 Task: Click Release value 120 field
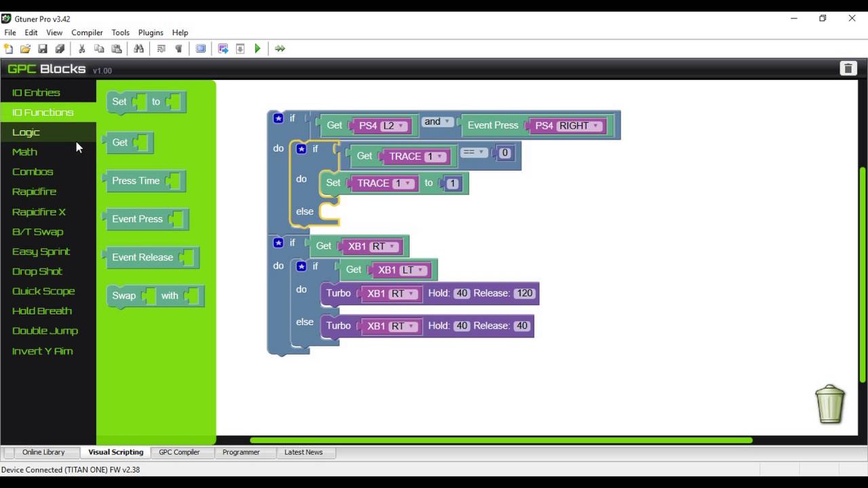(524, 293)
